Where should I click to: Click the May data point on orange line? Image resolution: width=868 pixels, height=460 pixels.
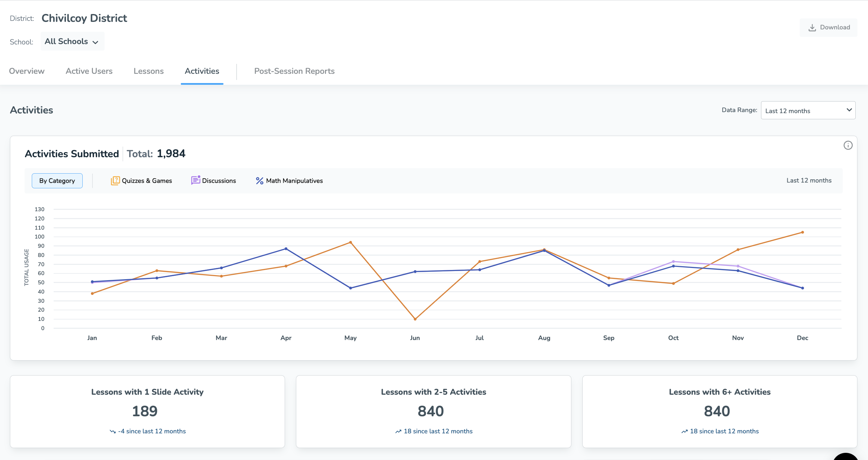pos(350,242)
